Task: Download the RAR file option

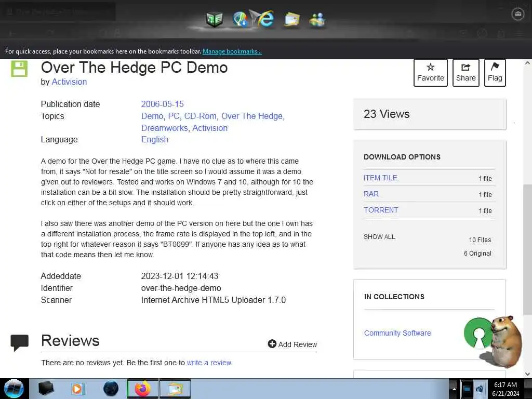Action: click(x=371, y=194)
